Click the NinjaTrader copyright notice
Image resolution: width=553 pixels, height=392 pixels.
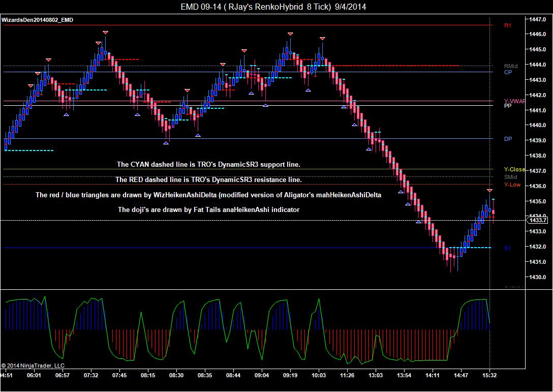pos(33,366)
